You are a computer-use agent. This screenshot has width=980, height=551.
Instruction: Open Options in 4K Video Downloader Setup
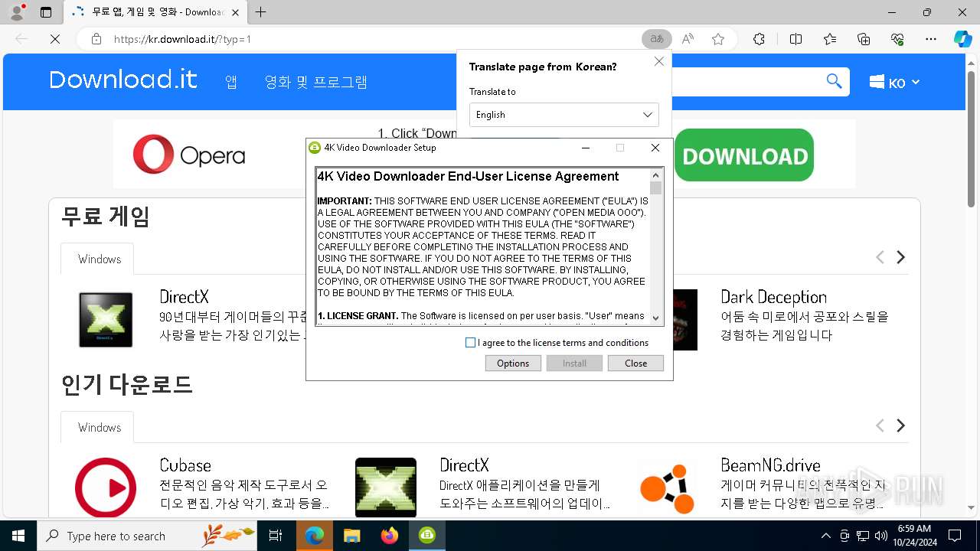pyautogui.click(x=513, y=364)
